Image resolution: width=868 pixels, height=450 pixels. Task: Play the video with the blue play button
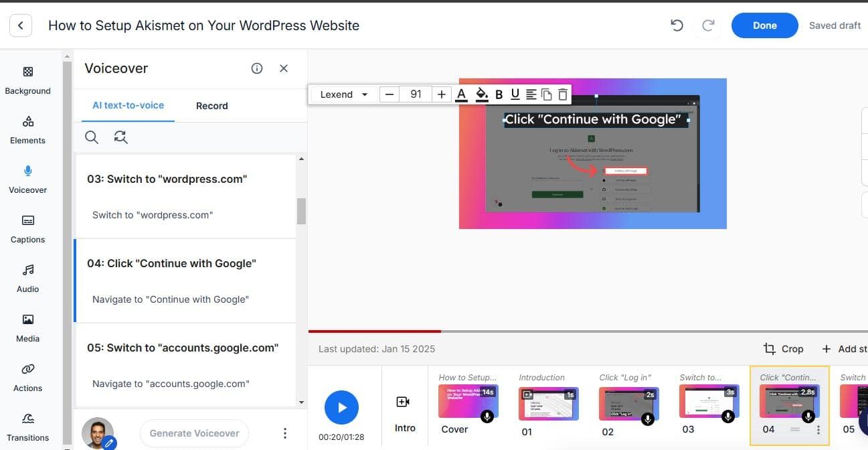[x=341, y=407]
